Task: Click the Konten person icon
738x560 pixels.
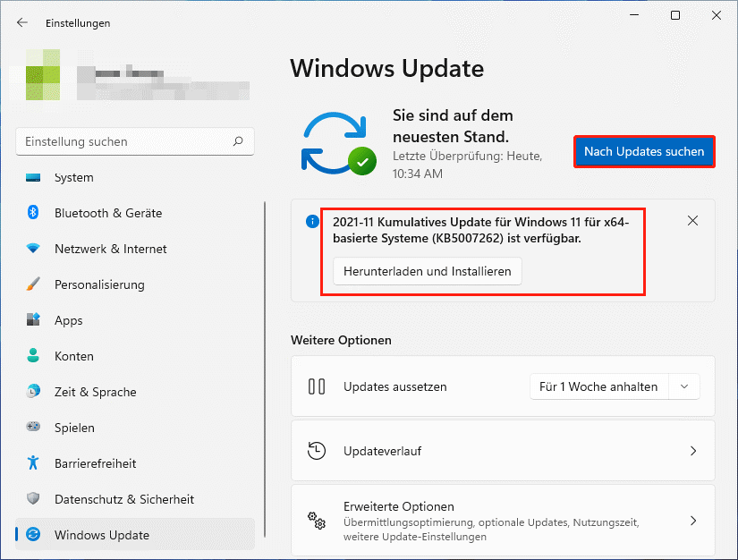Action: click(x=33, y=356)
